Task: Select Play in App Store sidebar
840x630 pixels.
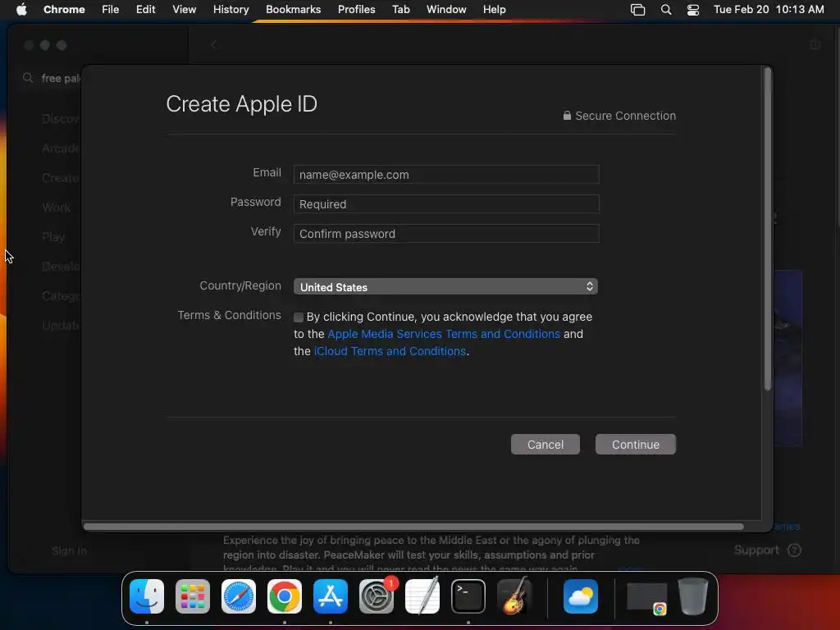Action: 53,237
